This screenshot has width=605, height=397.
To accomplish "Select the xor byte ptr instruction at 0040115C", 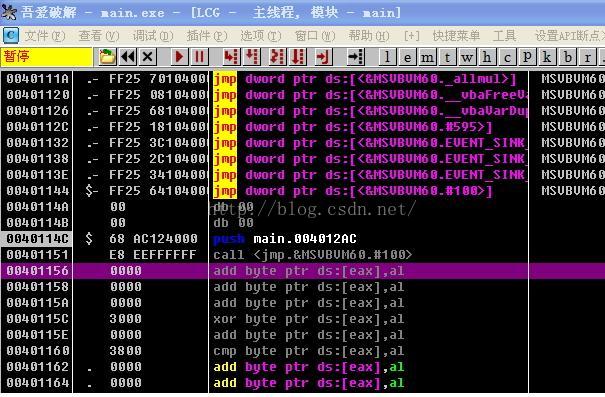I will click(309, 319).
